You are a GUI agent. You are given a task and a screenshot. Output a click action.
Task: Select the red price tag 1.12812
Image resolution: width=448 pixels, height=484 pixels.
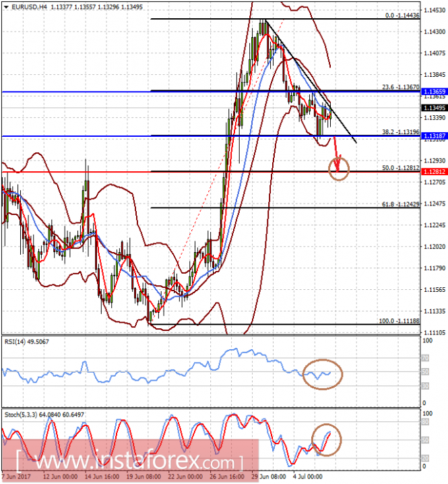(x=435, y=172)
